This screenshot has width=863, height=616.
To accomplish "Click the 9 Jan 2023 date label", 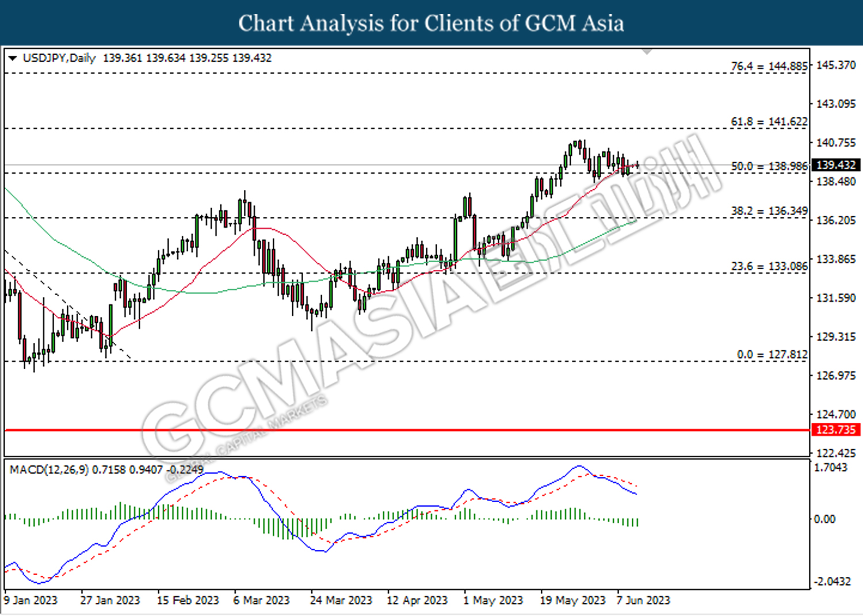I will click(31, 600).
